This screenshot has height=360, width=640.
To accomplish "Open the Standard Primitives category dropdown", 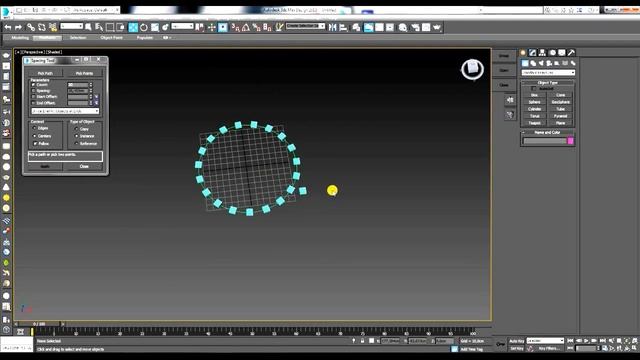I will pos(548,73).
